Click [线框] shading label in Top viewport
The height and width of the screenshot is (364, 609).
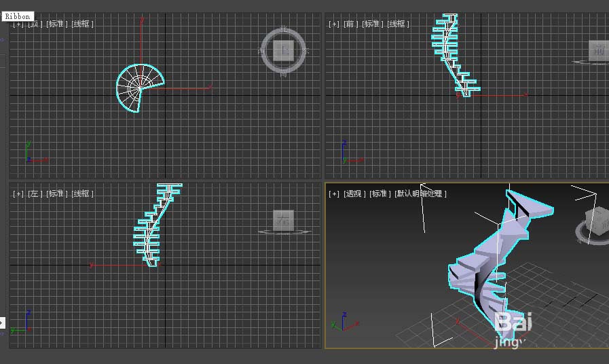[82, 24]
